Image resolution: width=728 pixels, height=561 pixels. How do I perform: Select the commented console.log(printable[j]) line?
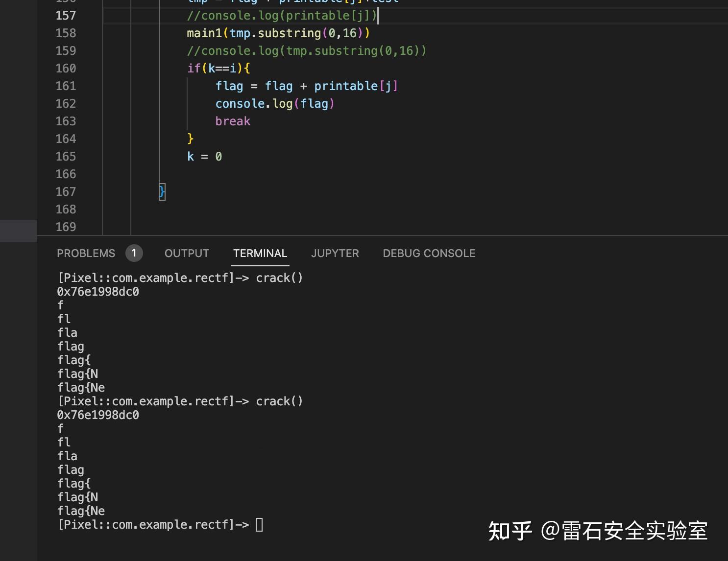click(x=282, y=15)
